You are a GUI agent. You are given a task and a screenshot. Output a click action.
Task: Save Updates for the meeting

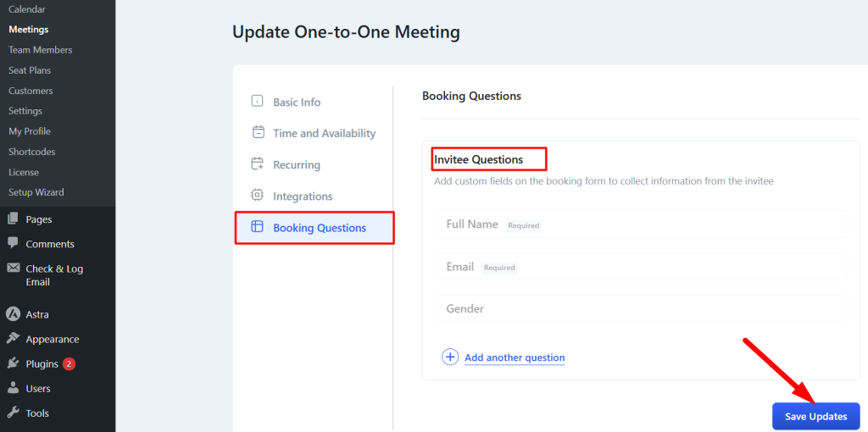pyautogui.click(x=816, y=417)
